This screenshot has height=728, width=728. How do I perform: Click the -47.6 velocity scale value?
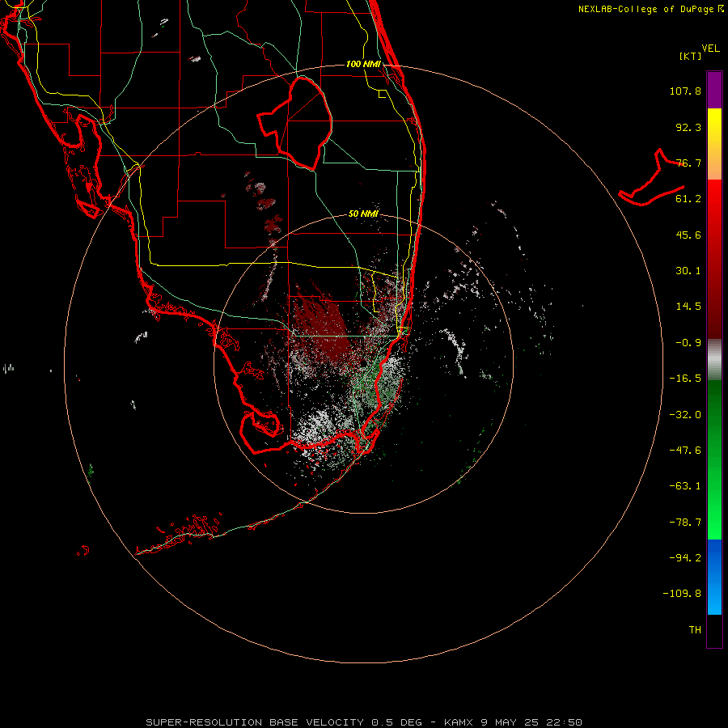[685, 451]
